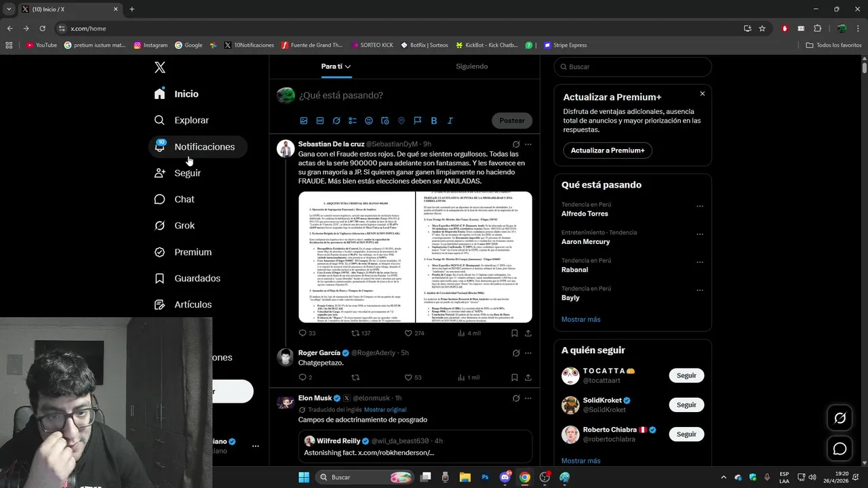The height and width of the screenshot is (488, 868).
Task: Open Explorar in the sidebar
Action: [182, 120]
